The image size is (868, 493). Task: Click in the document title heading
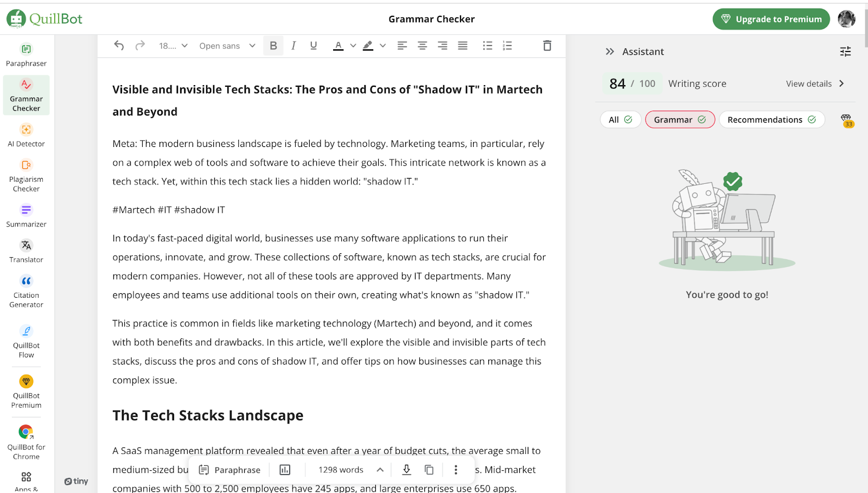(x=328, y=100)
